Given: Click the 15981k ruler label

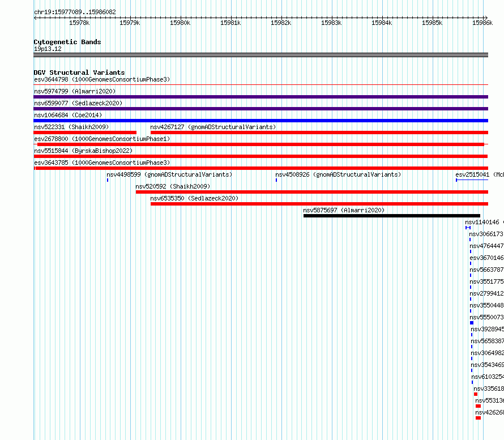Looking at the screenshot, I should [230, 23].
